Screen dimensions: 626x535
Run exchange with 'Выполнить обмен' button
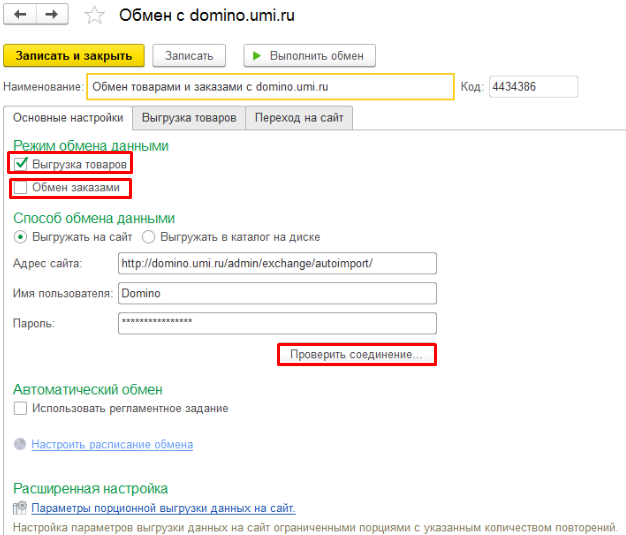point(309,55)
